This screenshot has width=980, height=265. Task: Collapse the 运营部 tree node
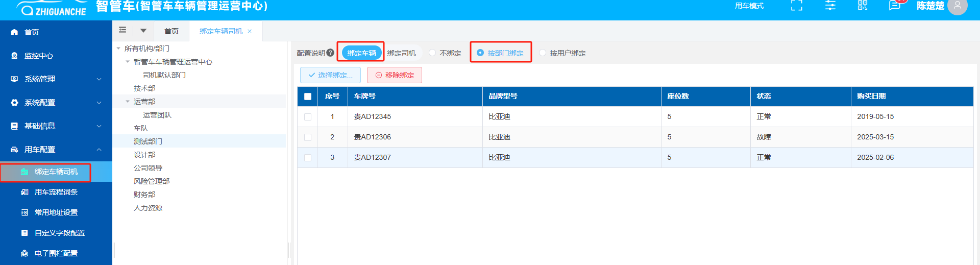coord(128,102)
